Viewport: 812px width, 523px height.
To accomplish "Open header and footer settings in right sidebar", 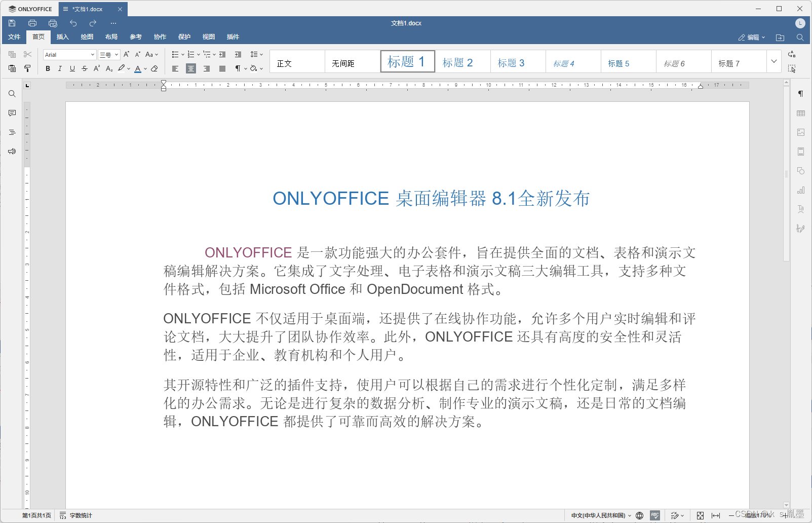I will 801,152.
